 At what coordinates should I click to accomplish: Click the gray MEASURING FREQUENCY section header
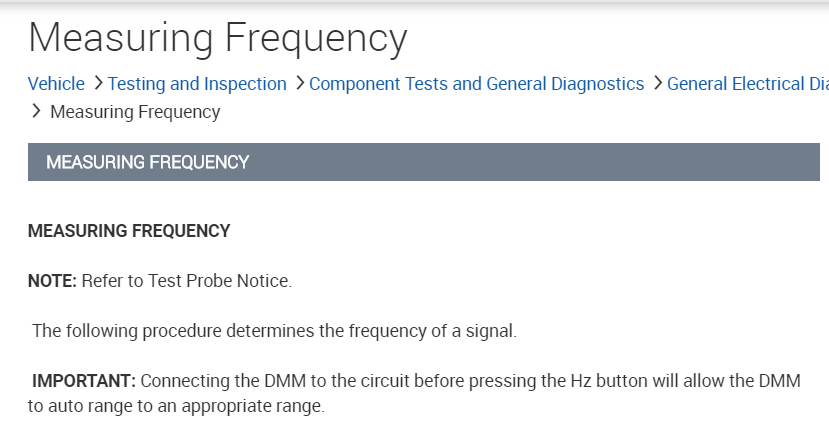point(423,162)
